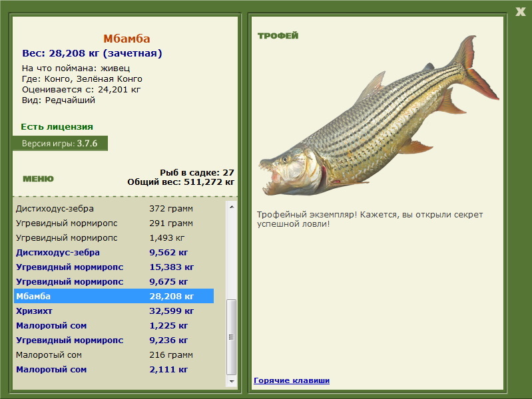Click the Где: Конго, Зелёная Конго line
The width and height of the screenshot is (532, 399).
82,79
